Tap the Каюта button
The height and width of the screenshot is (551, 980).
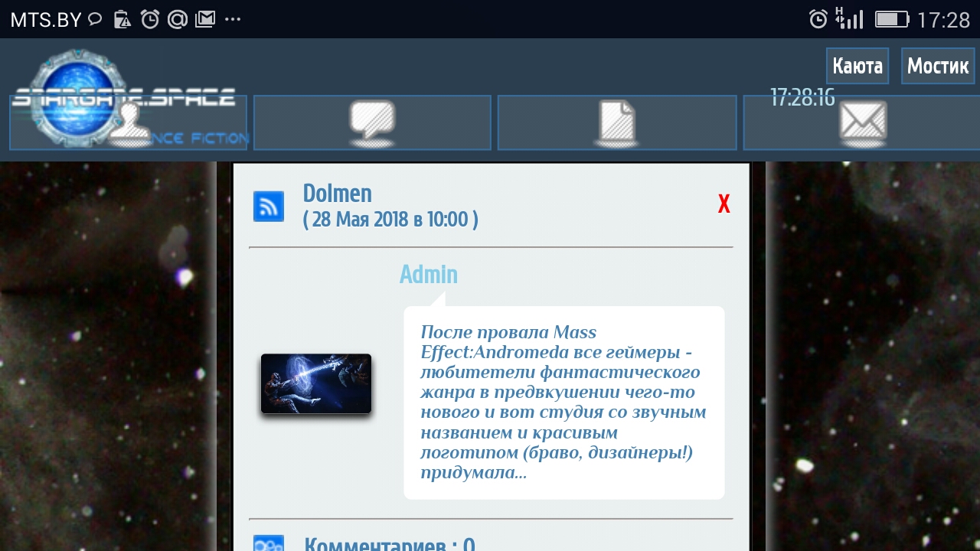click(857, 67)
